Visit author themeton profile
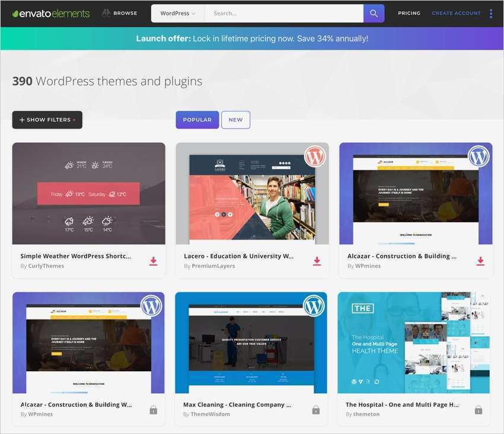 point(366,414)
